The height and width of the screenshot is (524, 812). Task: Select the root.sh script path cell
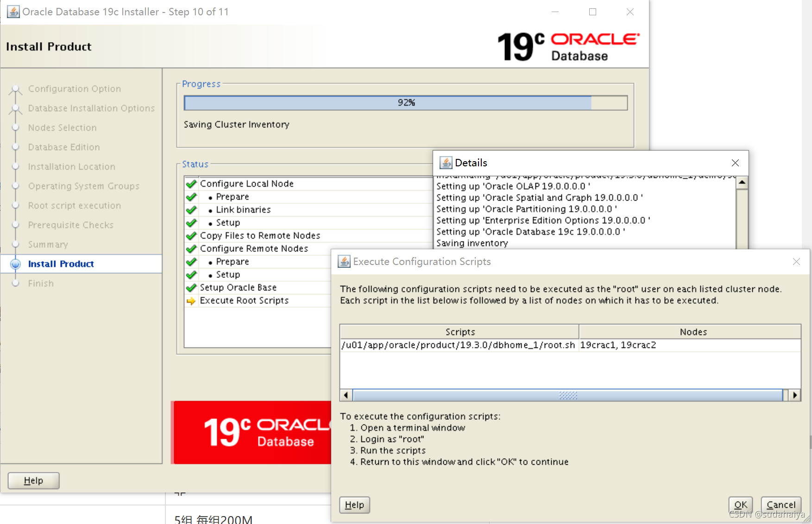click(459, 345)
